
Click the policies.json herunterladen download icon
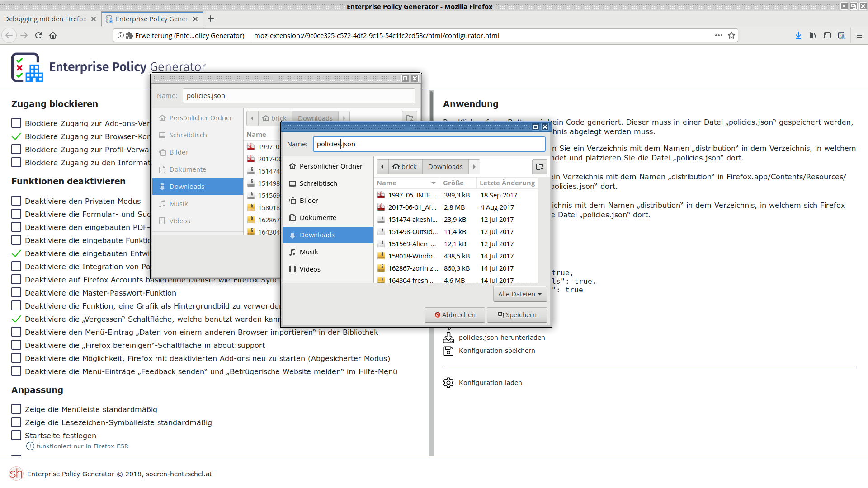pyautogui.click(x=448, y=338)
